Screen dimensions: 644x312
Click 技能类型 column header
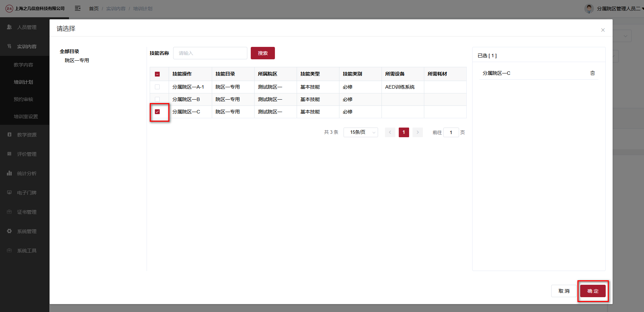(310, 74)
